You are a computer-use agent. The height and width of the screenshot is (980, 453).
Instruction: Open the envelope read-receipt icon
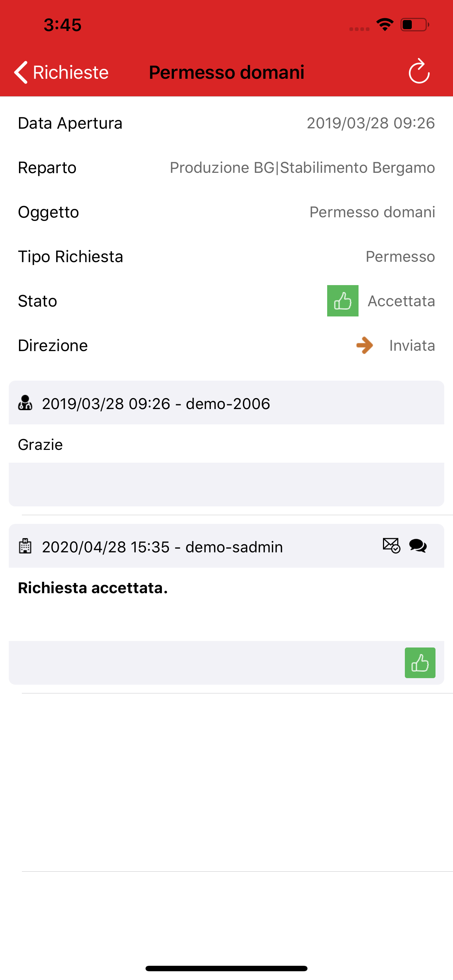(391, 545)
